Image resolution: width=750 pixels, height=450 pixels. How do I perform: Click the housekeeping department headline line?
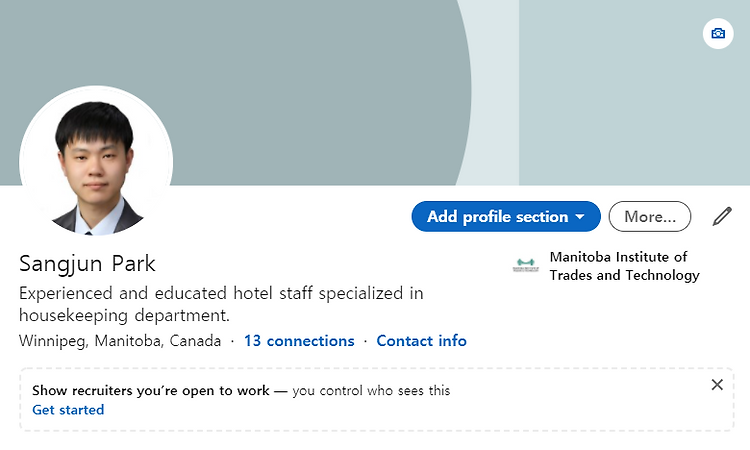(124, 315)
